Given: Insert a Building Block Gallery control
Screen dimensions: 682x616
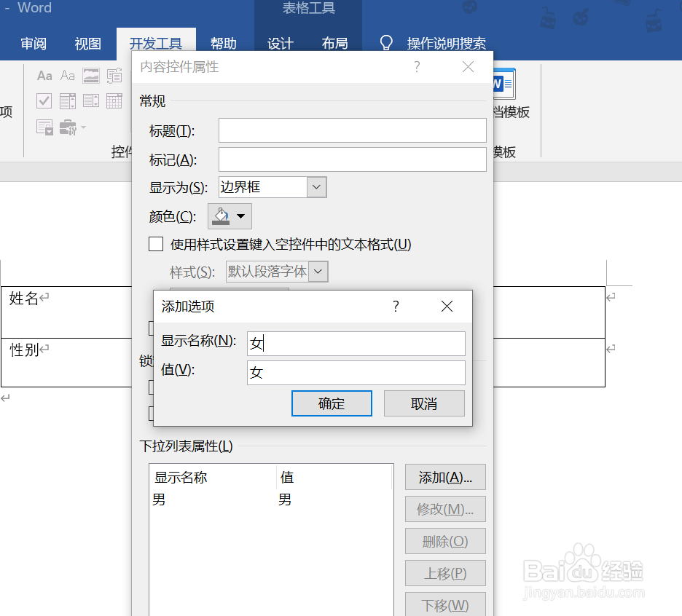Looking at the screenshot, I should click(114, 75).
